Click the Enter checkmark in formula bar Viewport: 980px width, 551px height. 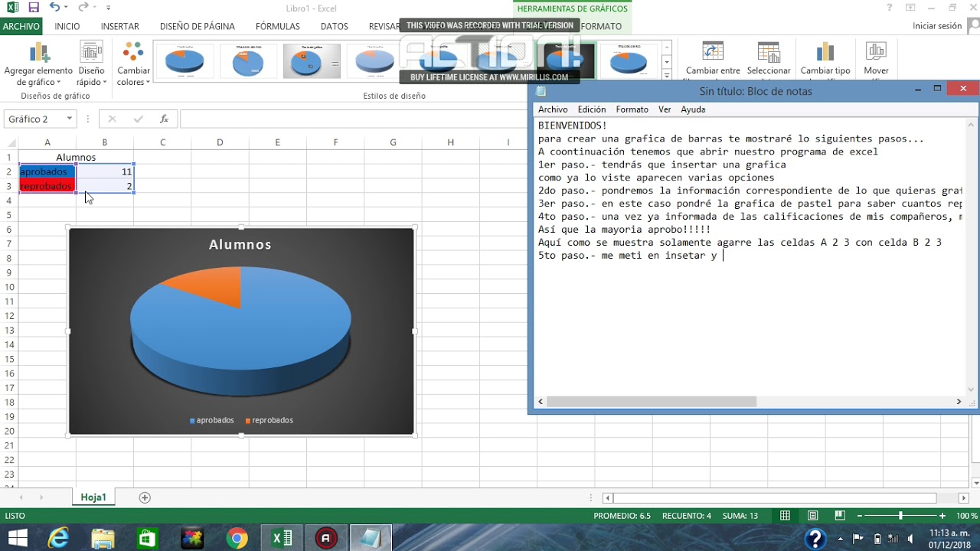coord(139,119)
